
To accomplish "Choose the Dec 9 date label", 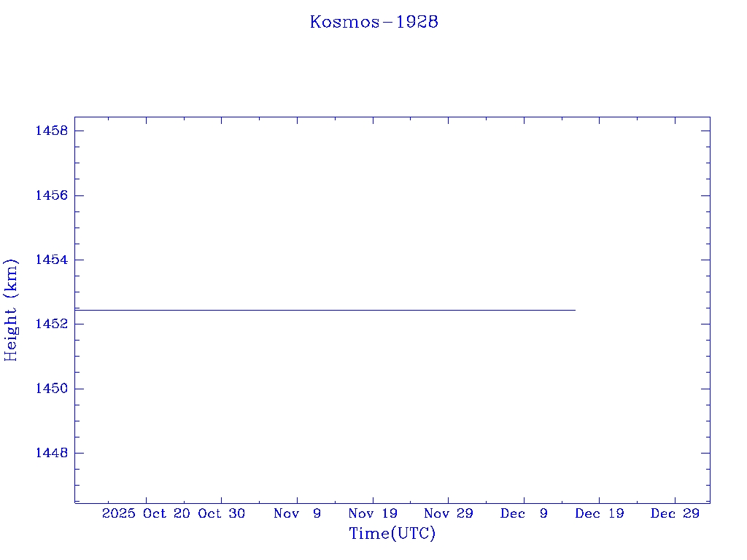I will pyautogui.click(x=524, y=513).
